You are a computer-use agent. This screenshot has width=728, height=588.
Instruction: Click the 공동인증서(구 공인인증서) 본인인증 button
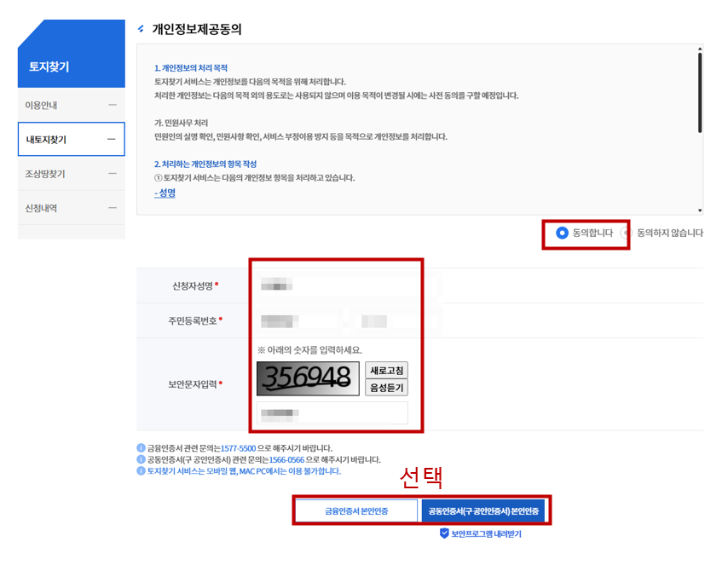pyautogui.click(x=482, y=511)
